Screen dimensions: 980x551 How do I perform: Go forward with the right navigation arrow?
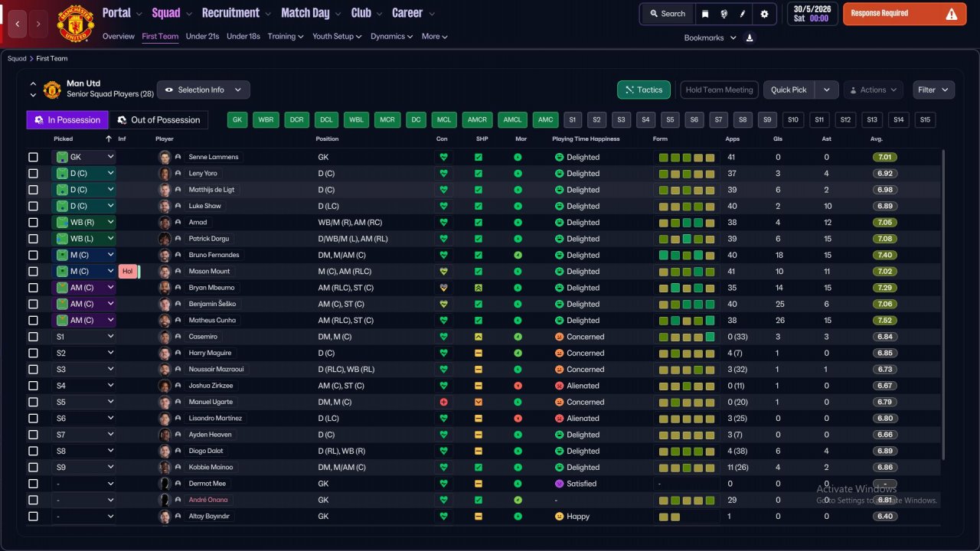[x=39, y=24]
